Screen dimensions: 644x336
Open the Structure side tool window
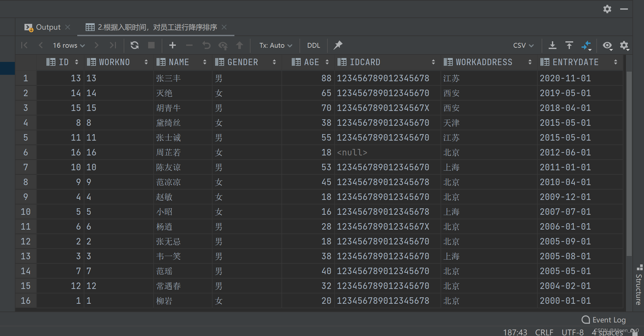[x=639, y=285]
